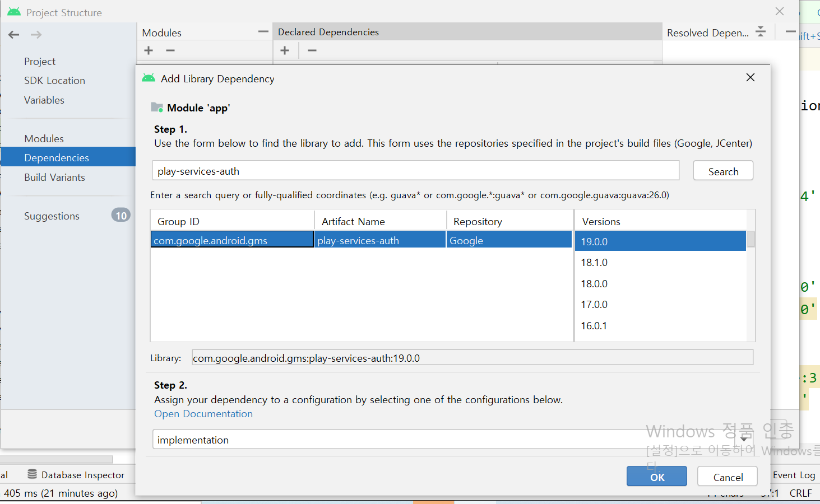The width and height of the screenshot is (820, 504).
Task: Open the Project section
Action: click(x=40, y=61)
